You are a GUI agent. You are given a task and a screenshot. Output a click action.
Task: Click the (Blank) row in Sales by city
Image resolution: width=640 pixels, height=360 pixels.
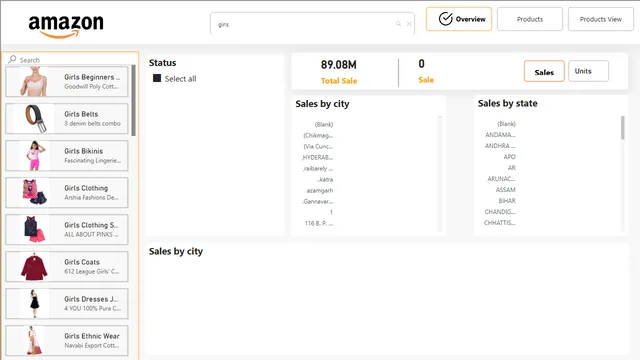pyautogui.click(x=324, y=124)
